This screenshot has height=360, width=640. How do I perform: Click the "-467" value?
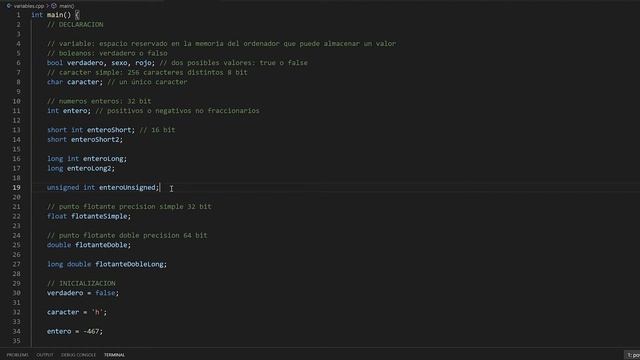91,331
